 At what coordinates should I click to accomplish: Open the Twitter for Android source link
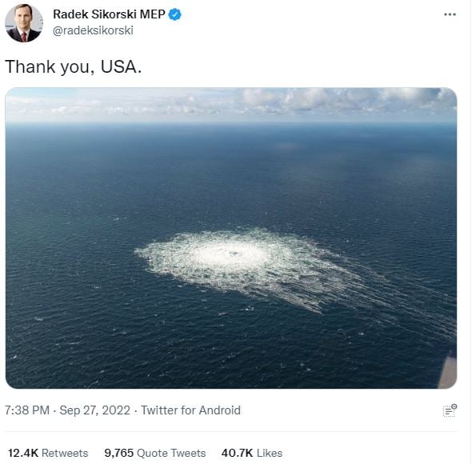(x=190, y=410)
